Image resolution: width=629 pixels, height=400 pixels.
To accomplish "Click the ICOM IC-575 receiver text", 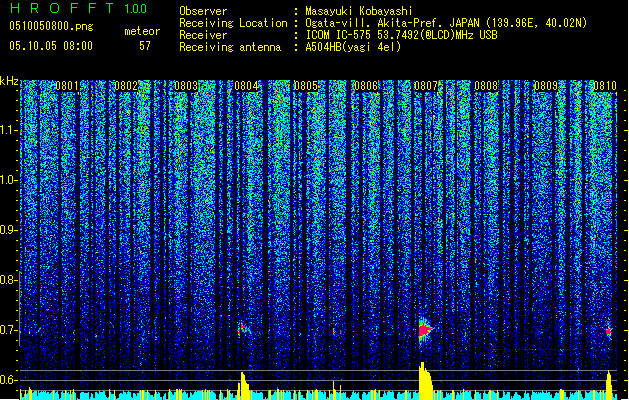I will coord(401,35).
